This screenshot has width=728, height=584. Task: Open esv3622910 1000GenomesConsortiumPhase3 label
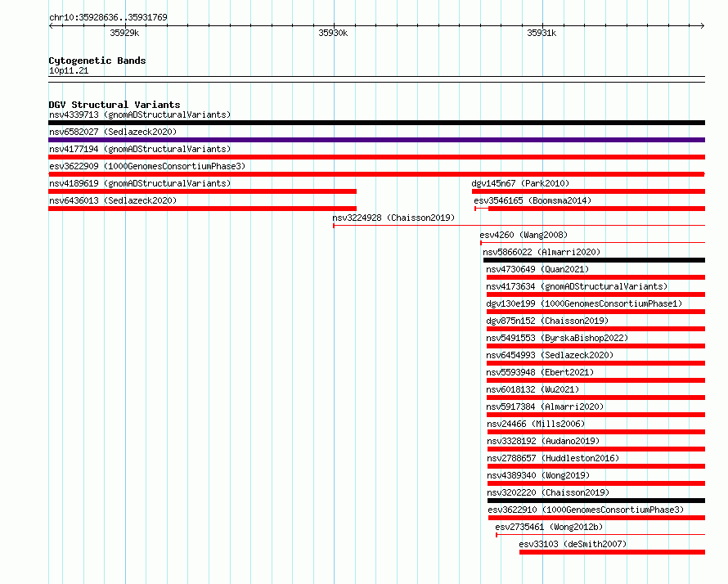pyautogui.click(x=586, y=510)
